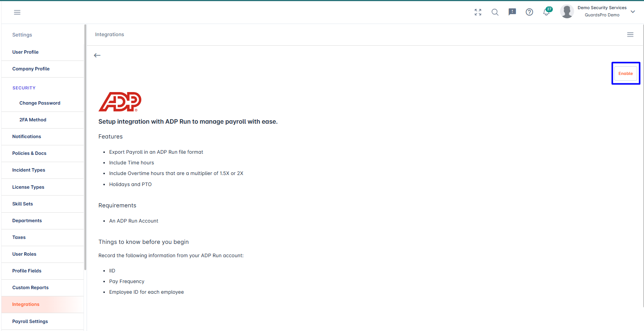Click the 'Settings' sidebar heading
This screenshot has height=331, width=644.
(22, 35)
